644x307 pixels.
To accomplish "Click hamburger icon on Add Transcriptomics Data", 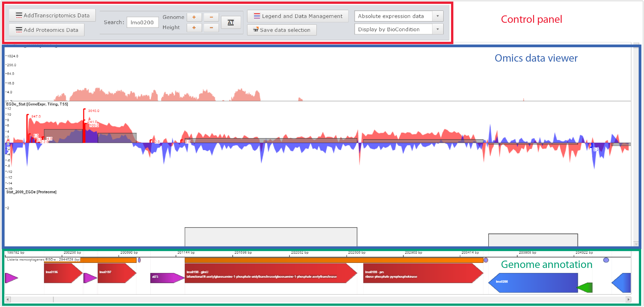I will click(19, 15).
